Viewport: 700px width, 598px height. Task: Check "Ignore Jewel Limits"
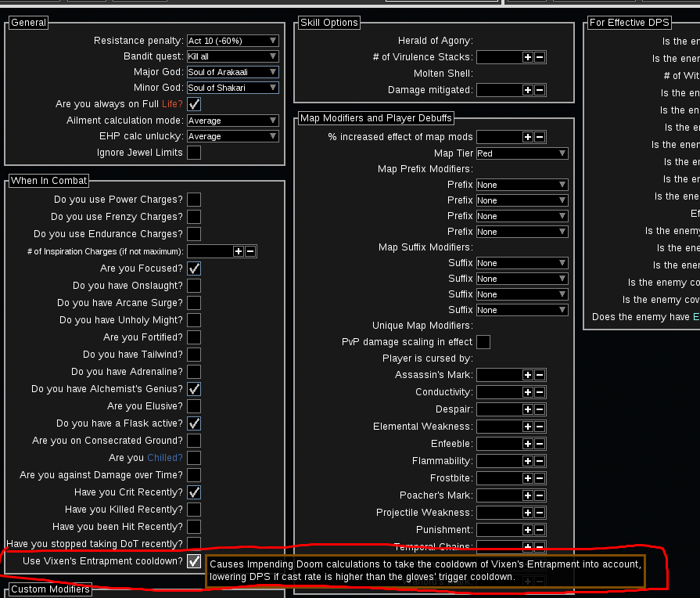point(193,153)
